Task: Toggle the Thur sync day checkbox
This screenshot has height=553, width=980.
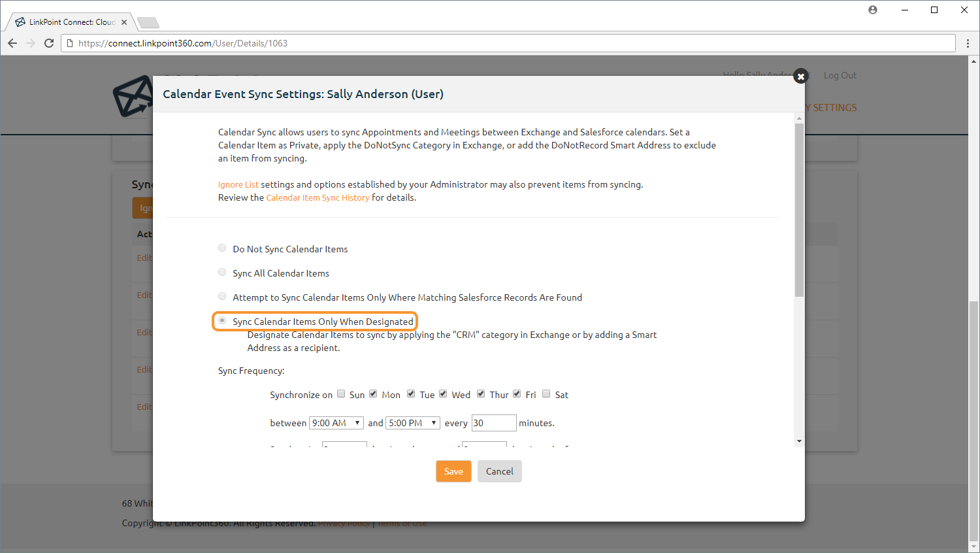Action: [481, 394]
